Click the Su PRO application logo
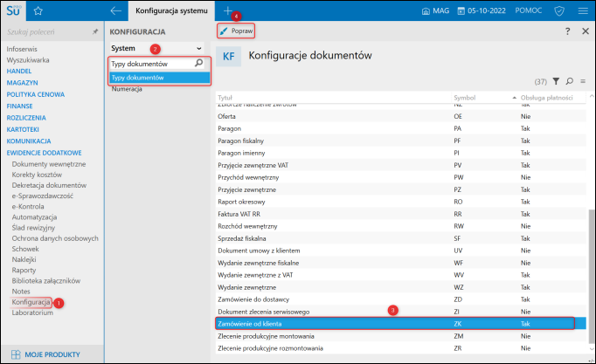Image resolution: width=596 pixels, height=364 pixels. tap(13, 10)
